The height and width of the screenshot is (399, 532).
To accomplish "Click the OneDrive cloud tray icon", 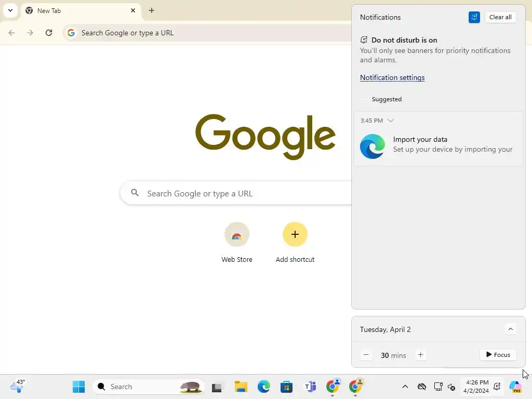I will (x=422, y=387).
